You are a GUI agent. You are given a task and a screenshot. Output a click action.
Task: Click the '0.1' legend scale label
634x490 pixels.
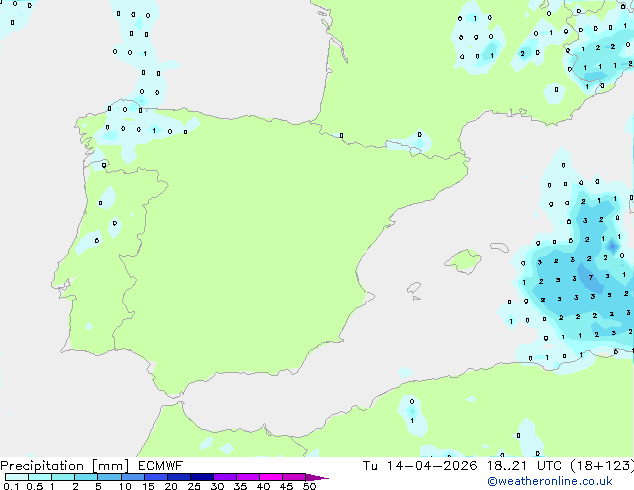[x=11, y=486]
